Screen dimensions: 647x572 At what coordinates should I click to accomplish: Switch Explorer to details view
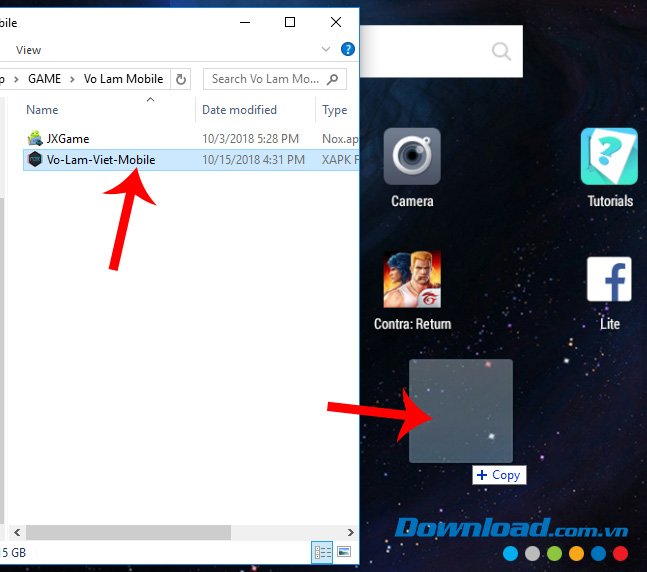322,552
